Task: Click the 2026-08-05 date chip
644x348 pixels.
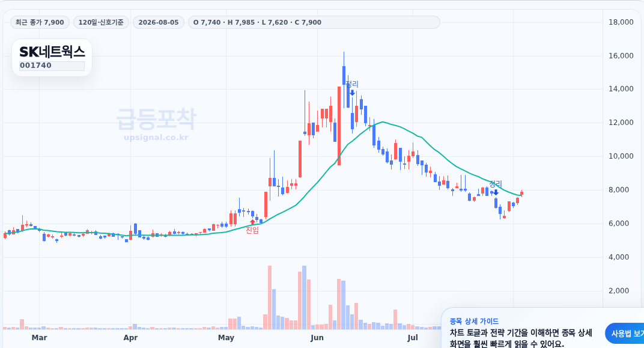Action: point(159,22)
